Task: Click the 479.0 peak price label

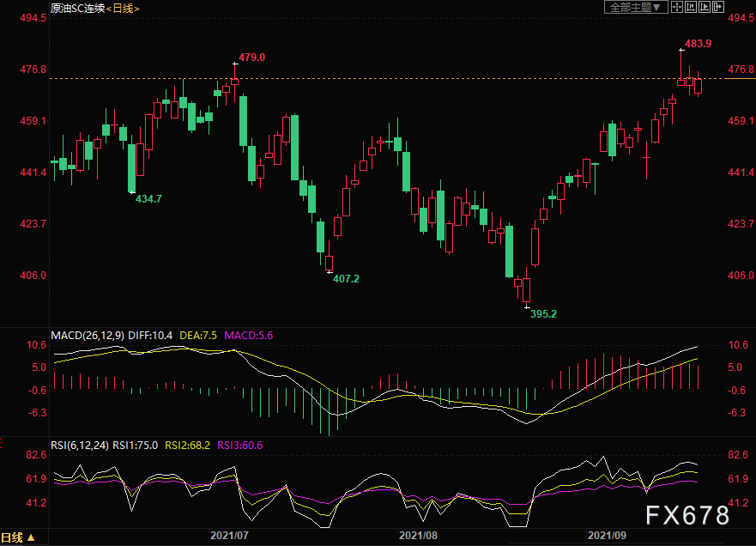Action: click(251, 58)
